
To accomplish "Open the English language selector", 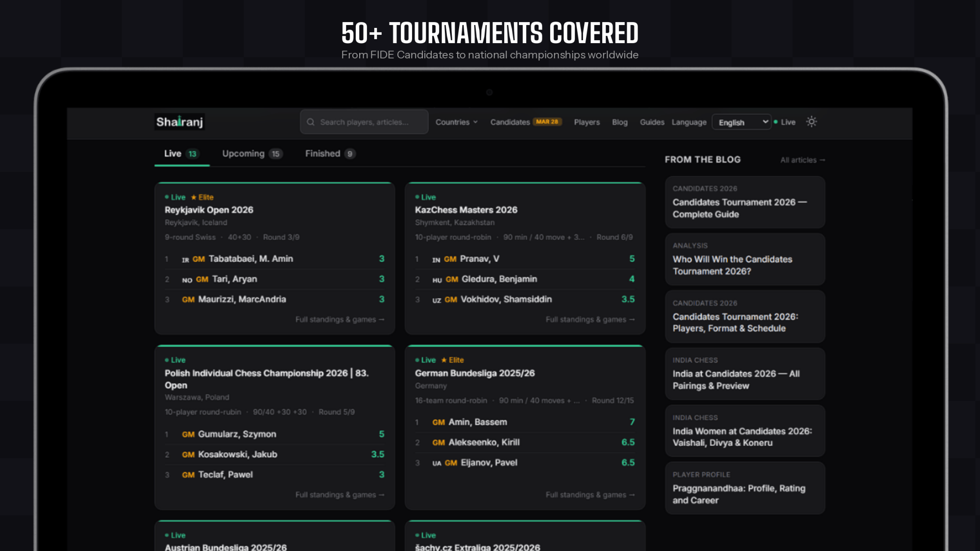I will [x=742, y=122].
